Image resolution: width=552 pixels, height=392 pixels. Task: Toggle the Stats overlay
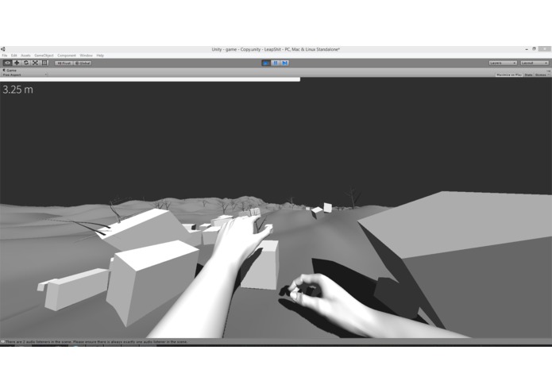click(528, 75)
